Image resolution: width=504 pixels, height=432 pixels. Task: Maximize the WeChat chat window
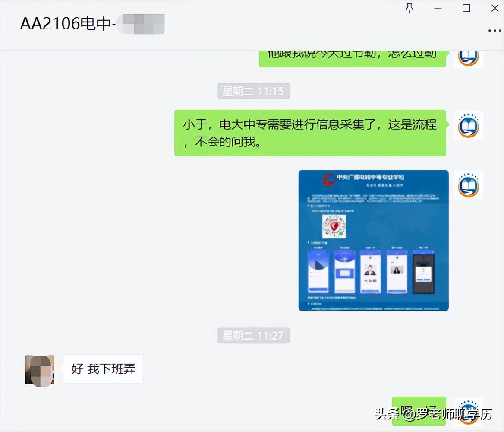[x=466, y=8]
